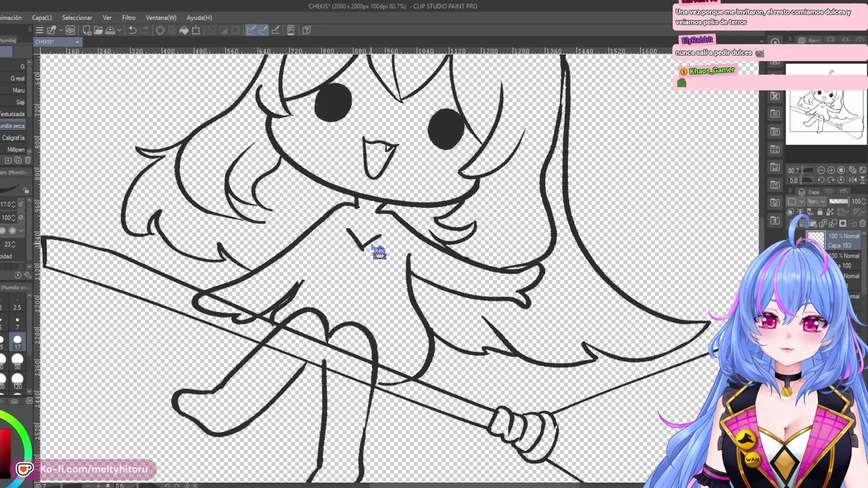
Task: Undo the last action
Action: (x=132, y=30)
